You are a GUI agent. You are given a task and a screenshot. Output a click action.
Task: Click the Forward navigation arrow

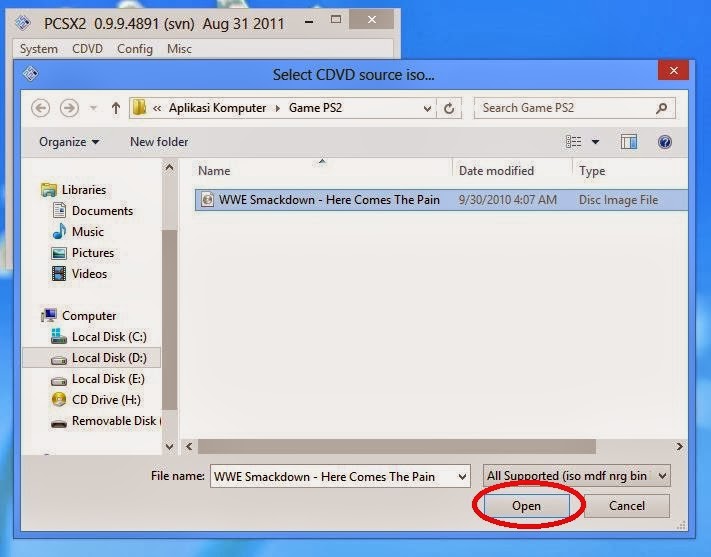click(69, 108)
